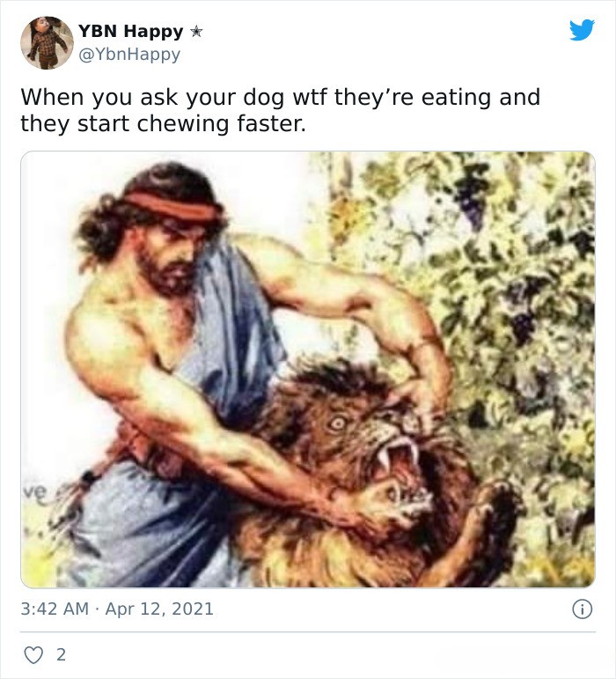This screenshot has width=616, height=679.
Task: Open YBN Happy's profile avatar
Action: click(47, 43)
